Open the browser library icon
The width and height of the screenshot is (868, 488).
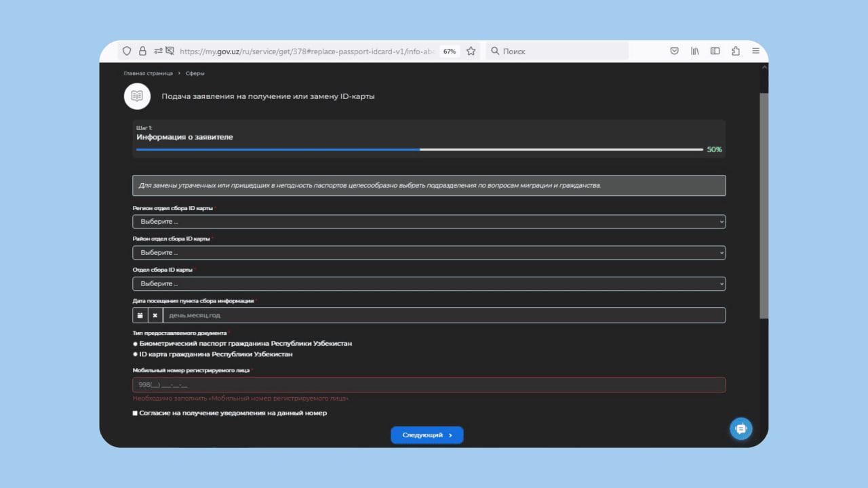point(695,51)
